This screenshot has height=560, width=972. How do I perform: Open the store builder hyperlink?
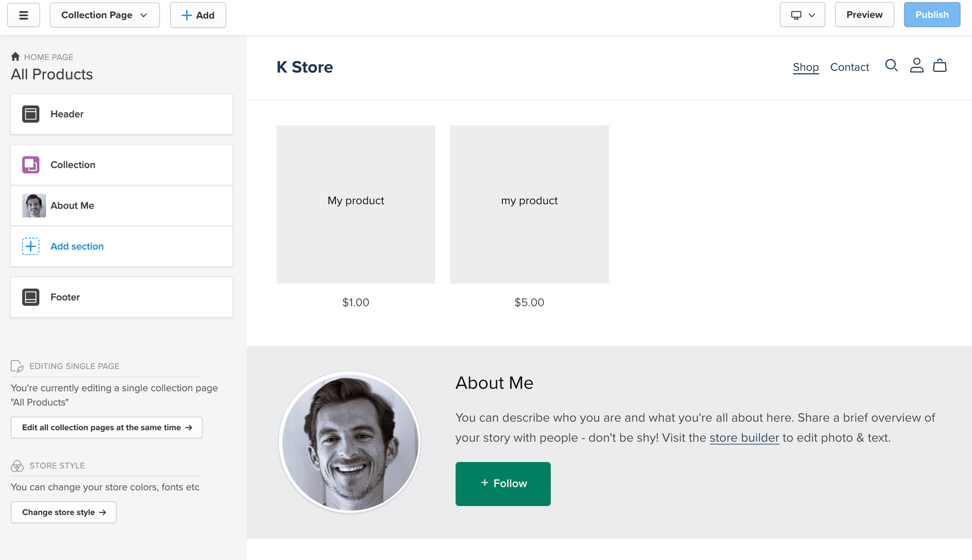tap(744, 438)
